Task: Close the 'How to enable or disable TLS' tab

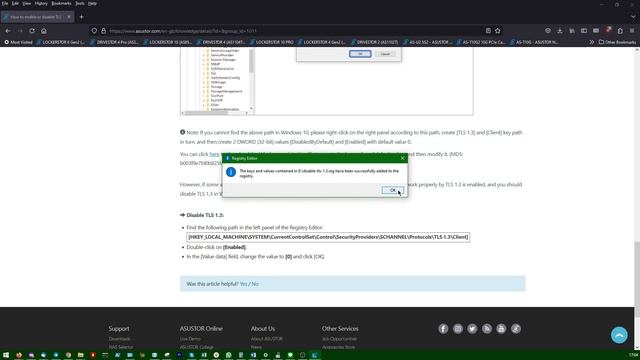Action: (69, 17)
